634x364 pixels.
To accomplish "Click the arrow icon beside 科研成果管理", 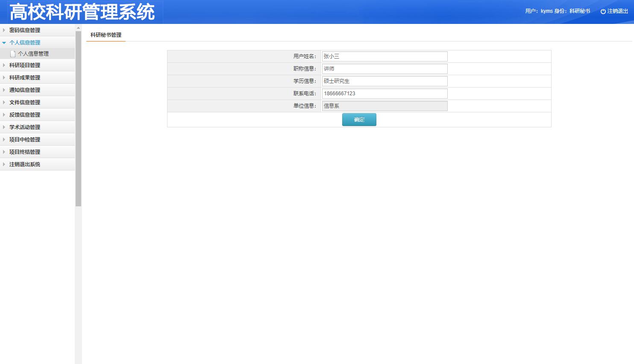I will coord(4,77).
